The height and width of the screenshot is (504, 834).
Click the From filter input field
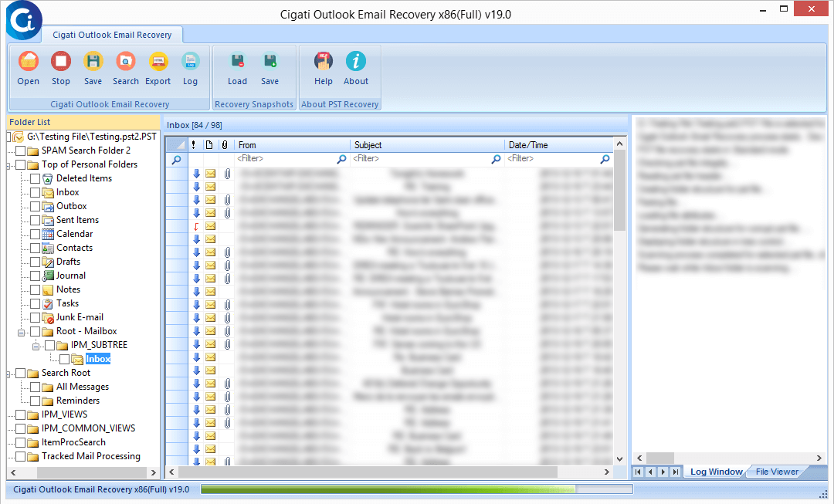click(x=286, y=159)
